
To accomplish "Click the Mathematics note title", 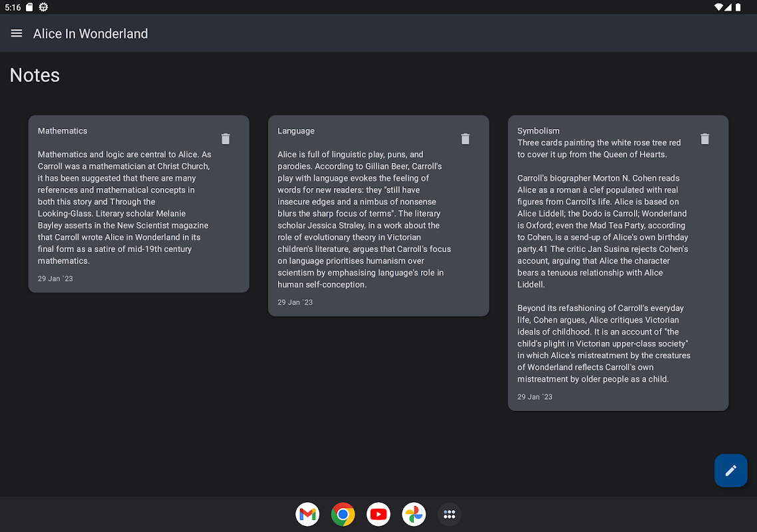I will [63, 131].
